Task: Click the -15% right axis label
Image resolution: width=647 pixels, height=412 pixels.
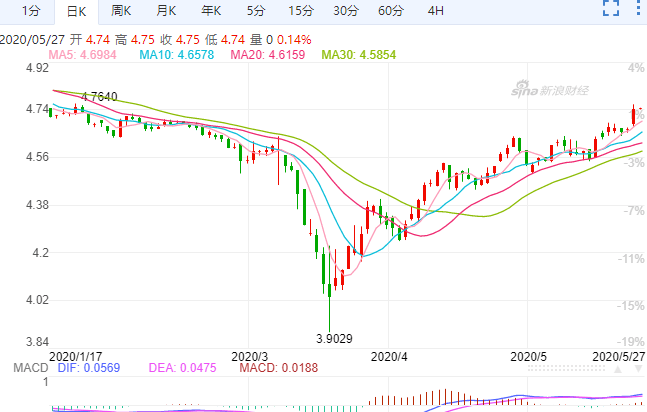Action: point(631,306)
